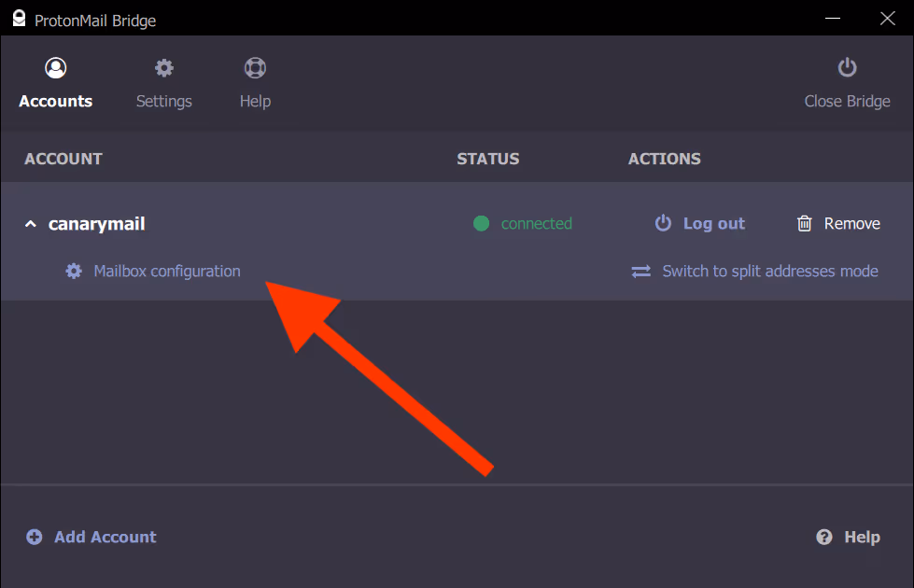Viewport: 914px width, 588px height.
Task: Open the Accounts tab
Action: (x=55, y=83)
